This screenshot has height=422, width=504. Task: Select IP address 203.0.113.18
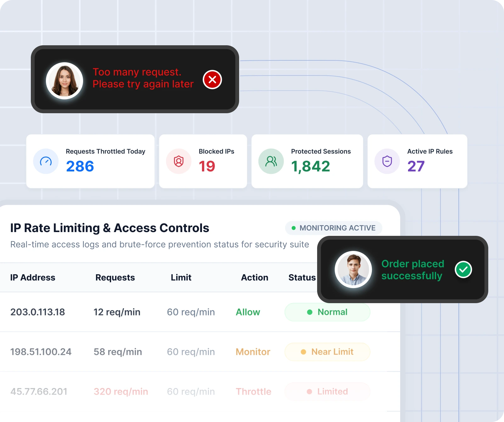(38, 312)
